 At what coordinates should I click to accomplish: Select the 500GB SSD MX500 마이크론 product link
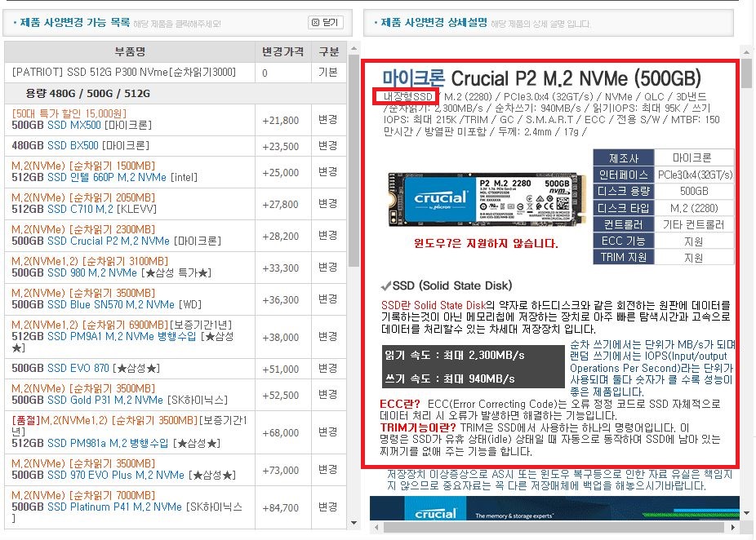click(82, 126)
